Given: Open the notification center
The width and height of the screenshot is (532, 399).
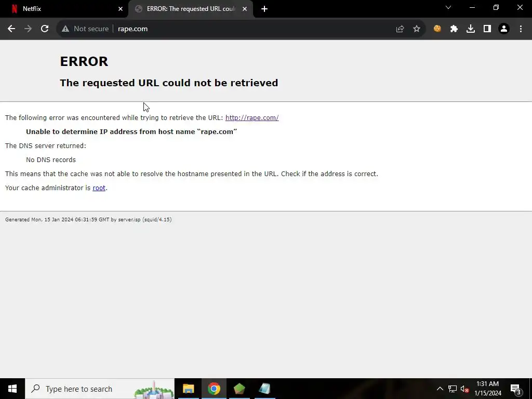Looking at the screenshot, I should point(515,389).
